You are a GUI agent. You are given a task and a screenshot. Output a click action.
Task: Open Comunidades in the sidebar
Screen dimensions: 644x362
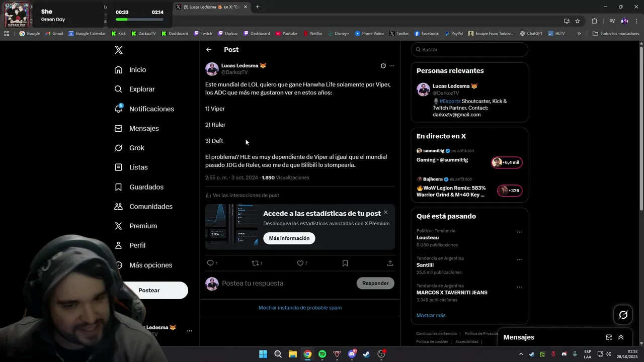coord(144,207)
